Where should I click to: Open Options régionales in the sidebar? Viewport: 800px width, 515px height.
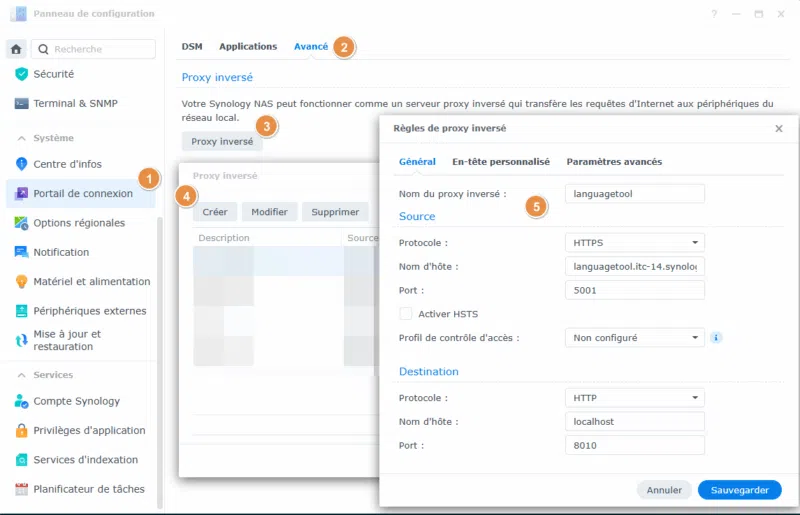click(81, 223)
